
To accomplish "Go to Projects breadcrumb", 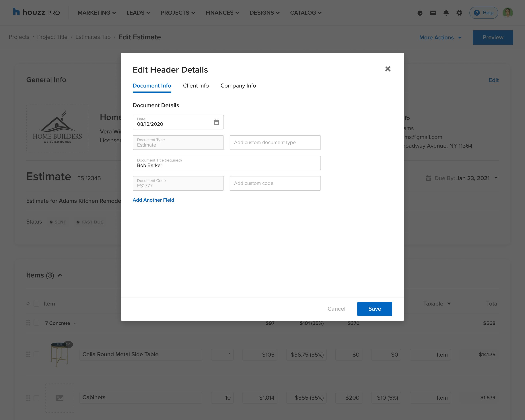I will coord(19,37).
